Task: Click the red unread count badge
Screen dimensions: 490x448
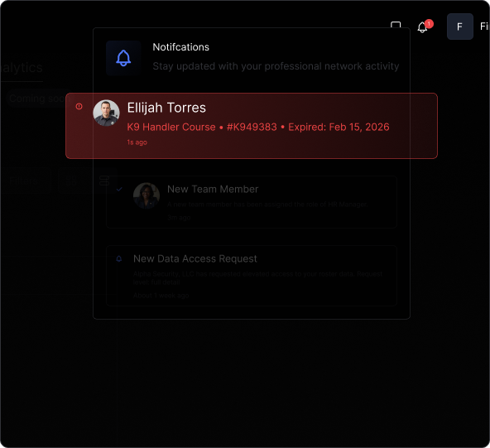Action: 429,24
